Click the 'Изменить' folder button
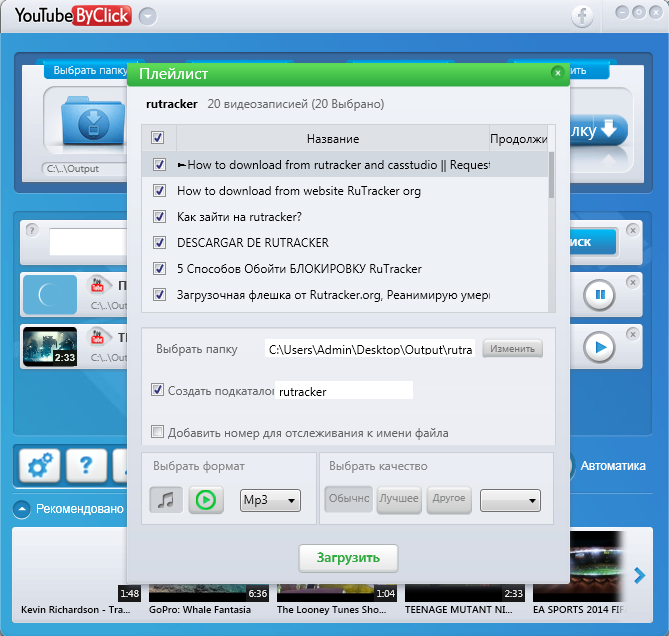Screen dimensions: 669x636 click(512, 348)
